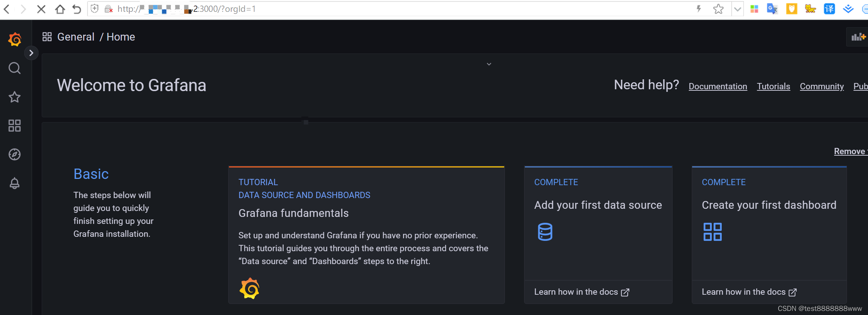Click the Welcome to Grafana heading
Image resolution: width=868 pixels, height=315 pixels.
click(x=131, y=85)
